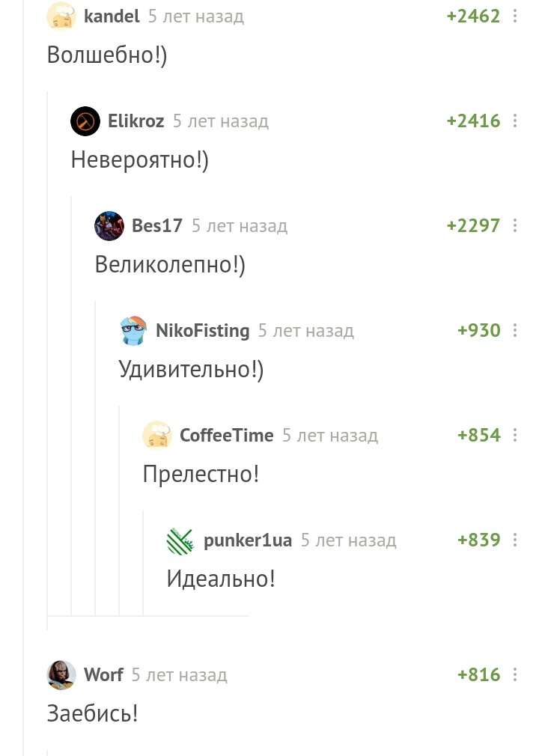
Task: Show options for CoffeeTime's comment
Action: pyautogui.click(x=515, y=435)
